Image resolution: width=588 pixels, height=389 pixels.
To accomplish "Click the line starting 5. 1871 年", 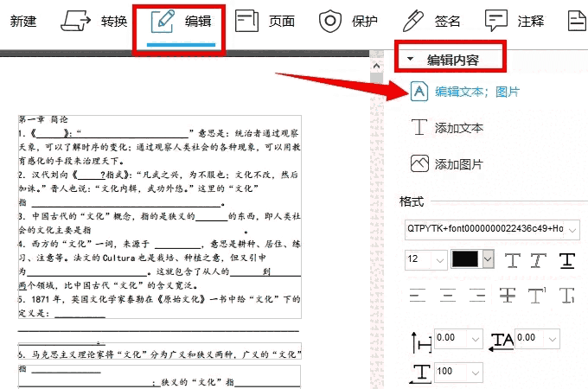I will click(159, 299).
